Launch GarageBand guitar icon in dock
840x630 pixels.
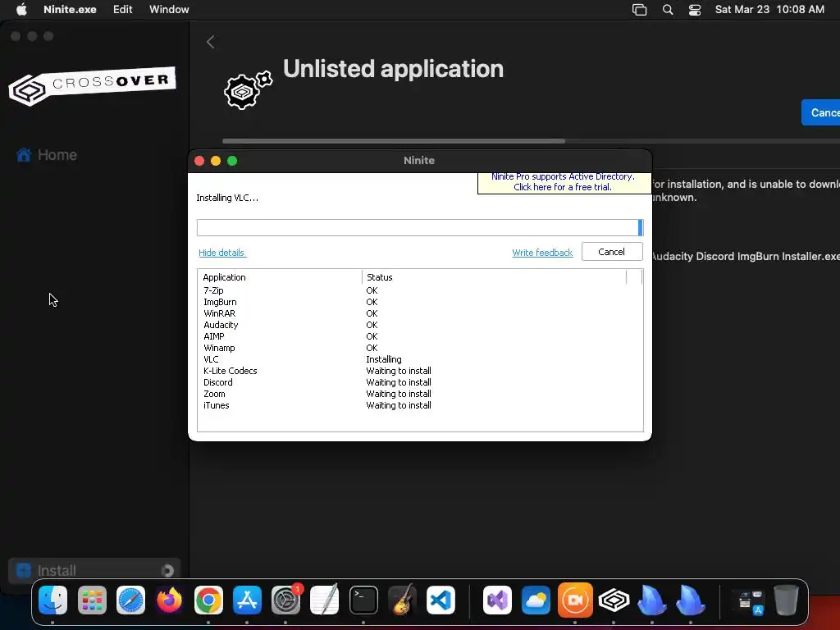(x=402, y=600)
